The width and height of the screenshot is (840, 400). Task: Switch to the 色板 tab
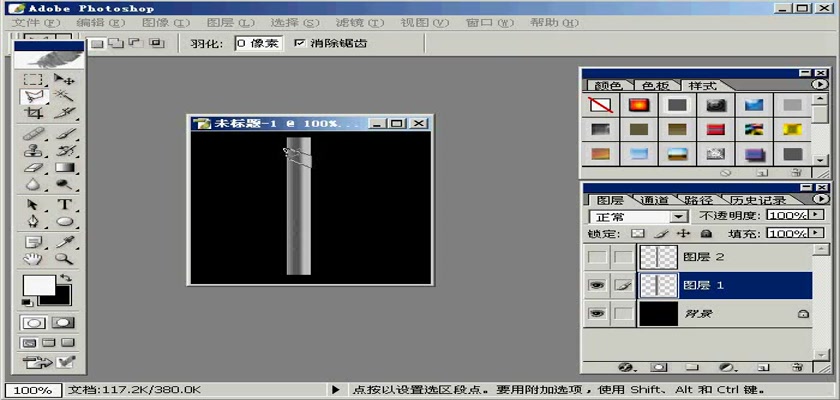coord(656,86)
